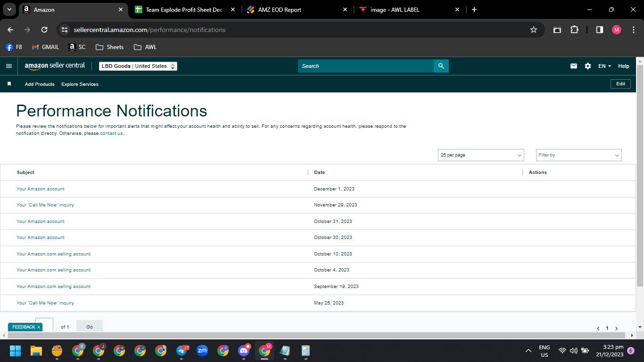Image resolution: width=644 pixels, height=362 pixels.
Task: Click the Help link in header
Action: [x=624, y=66]
